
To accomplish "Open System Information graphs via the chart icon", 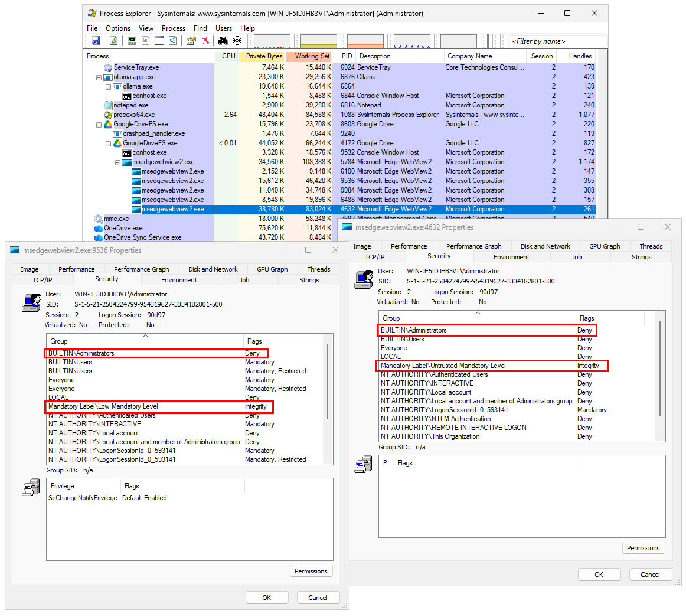I will (133, 41).
